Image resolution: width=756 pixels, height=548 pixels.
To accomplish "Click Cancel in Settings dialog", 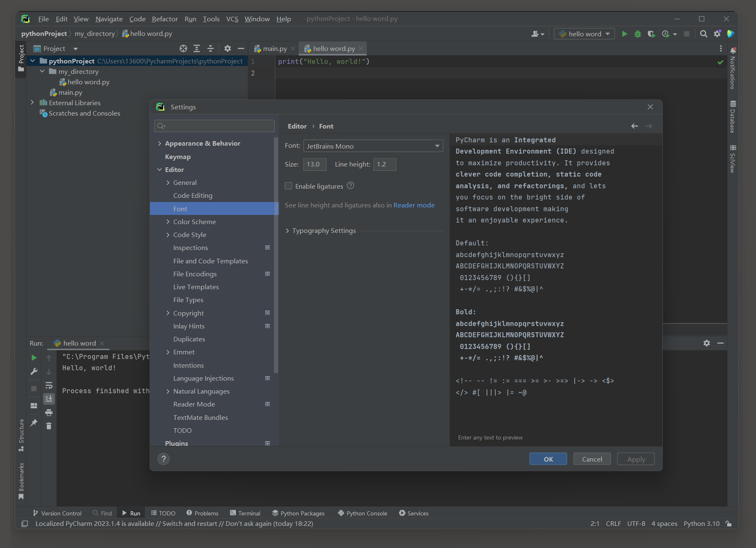I will click(592, 459).
